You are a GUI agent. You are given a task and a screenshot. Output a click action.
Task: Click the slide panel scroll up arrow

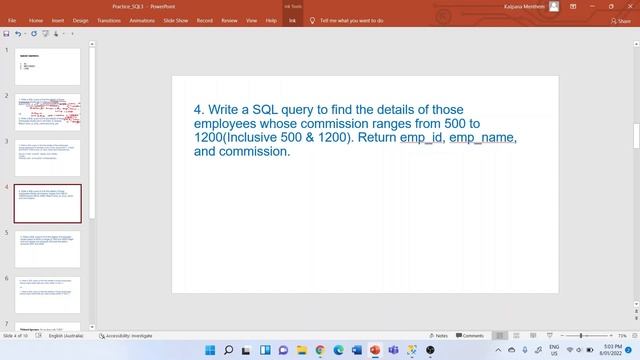pyautogui.click(x=92, y=44)
